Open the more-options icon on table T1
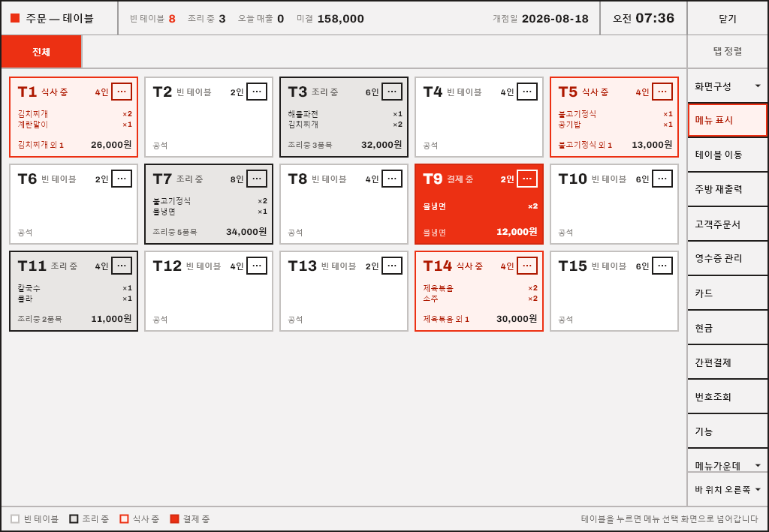 pyautogui.click(x=122, y=92)
